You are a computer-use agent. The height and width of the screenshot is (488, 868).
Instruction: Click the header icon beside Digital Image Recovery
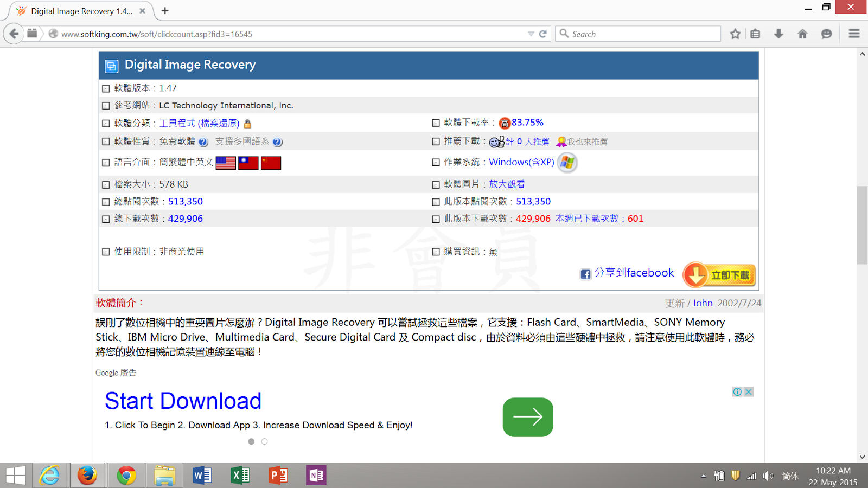tap(111, 66)
